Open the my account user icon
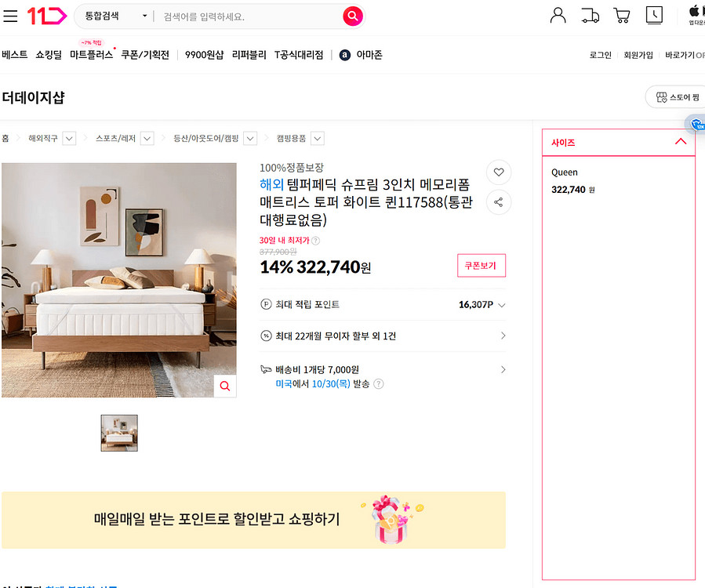 (x=558, y=16)
